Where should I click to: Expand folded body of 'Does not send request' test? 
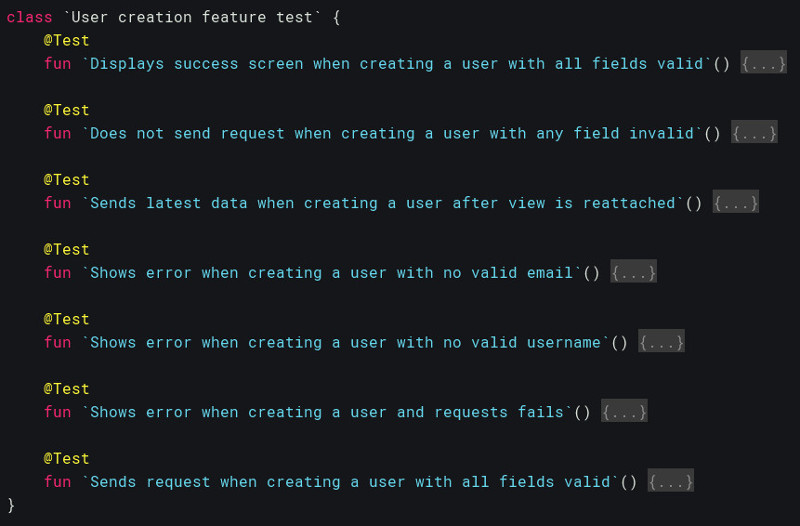point(754,134)
